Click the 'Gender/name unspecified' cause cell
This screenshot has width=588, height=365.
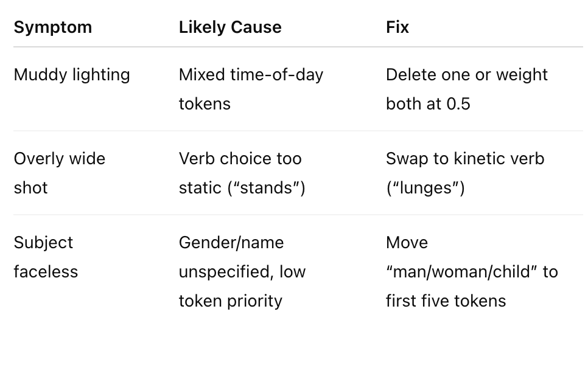[x=242, y=271]
